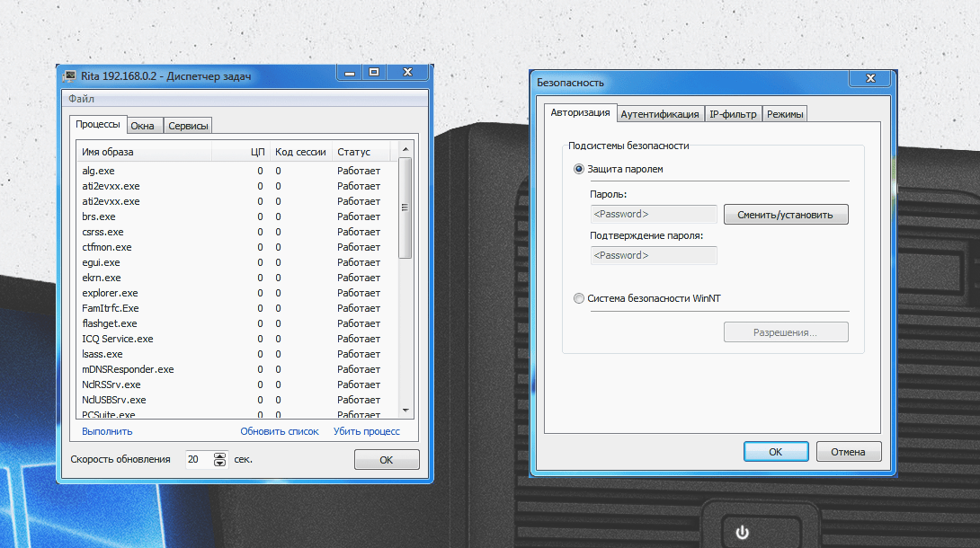Go to the Режимы tab
Viewport: 980px width, 548px height.
[x=785, y=114]
